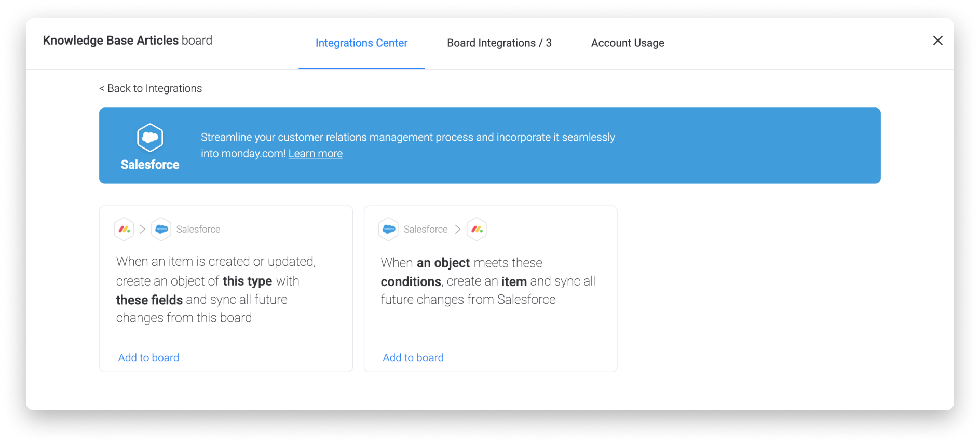Click monday.com logo icon in first recipe card
Screen dimensions: 980x444
[124, 229]
